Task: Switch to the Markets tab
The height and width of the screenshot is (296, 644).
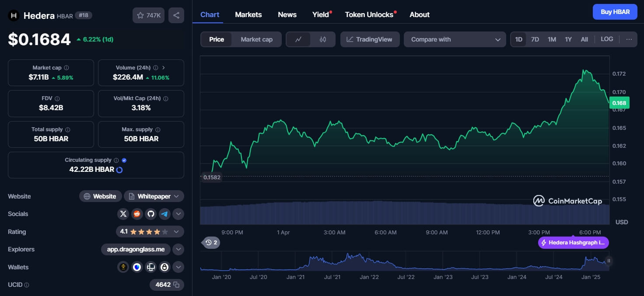Action: [x=248, y=14]
